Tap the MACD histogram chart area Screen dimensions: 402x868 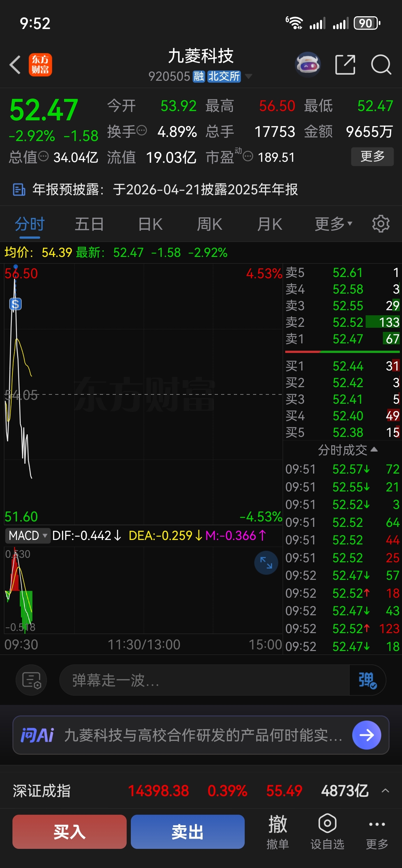click(143, 590)
